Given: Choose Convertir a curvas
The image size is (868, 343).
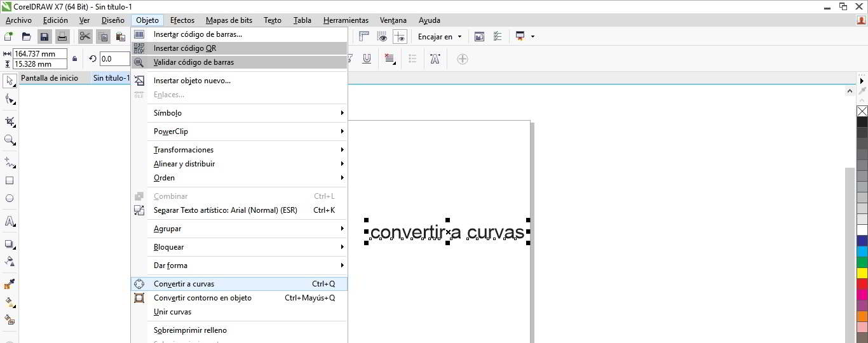Looking at the screenshot, I should point(240,284).
